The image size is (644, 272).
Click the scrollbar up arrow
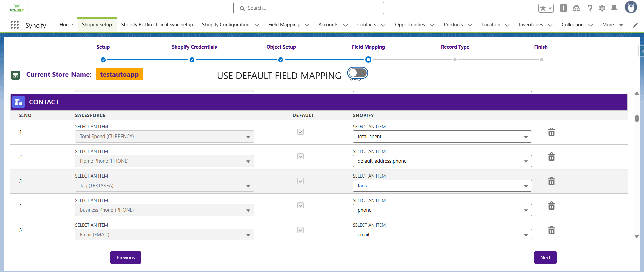coord(637,93)
